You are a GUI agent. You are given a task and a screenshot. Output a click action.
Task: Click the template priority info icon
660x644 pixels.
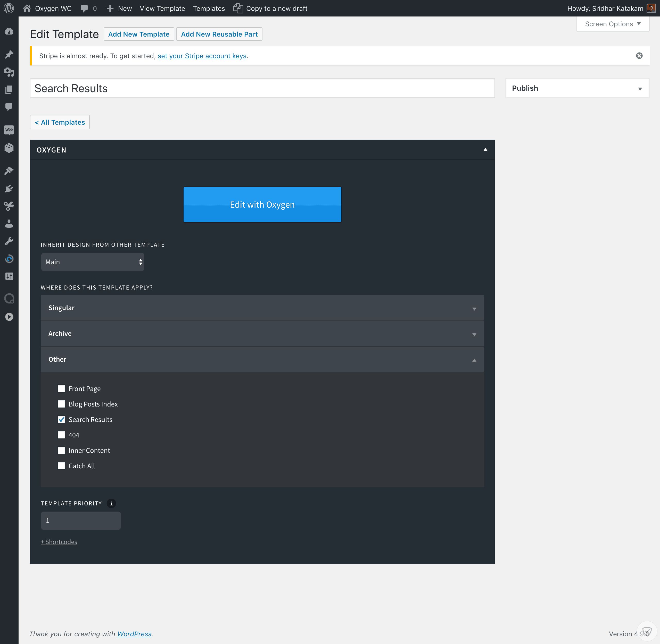(111, 503)
